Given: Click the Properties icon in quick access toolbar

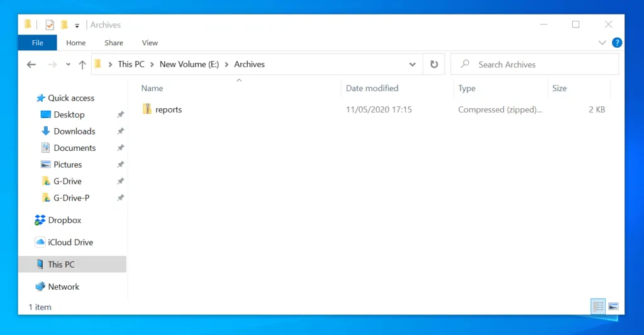Looking at the screenshot, I should pos(50,25).
